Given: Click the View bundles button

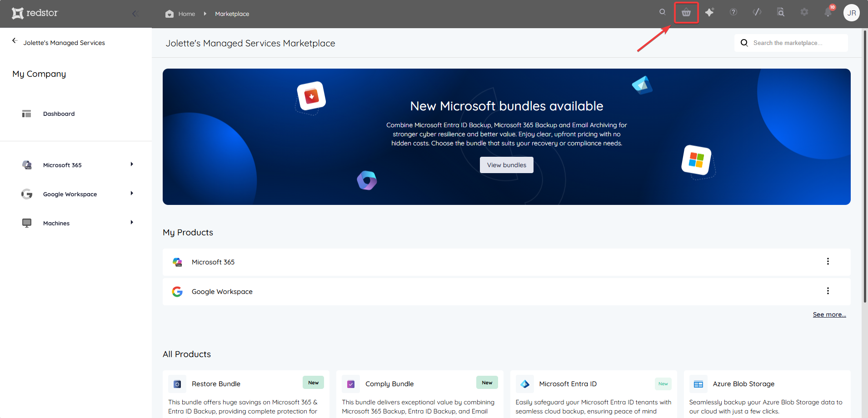Looking at the screenshot, I should pos(507,165).
